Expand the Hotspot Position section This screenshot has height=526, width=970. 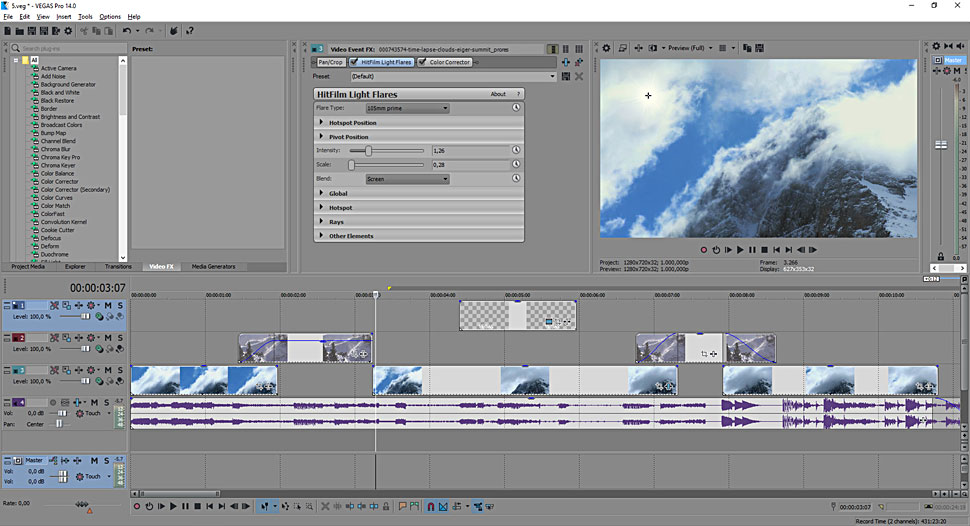pos(353,122)
